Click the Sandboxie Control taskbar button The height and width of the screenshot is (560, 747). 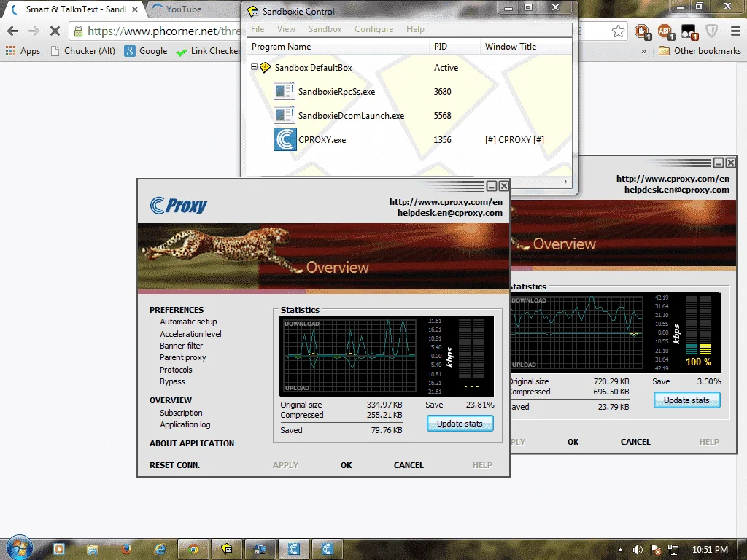point(228,549)
